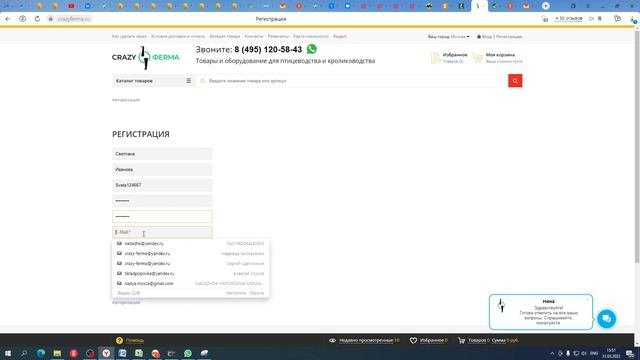Click the ENG language indicator in the tray
Viewport: 640px width, 360px height.
pos(594,353)
